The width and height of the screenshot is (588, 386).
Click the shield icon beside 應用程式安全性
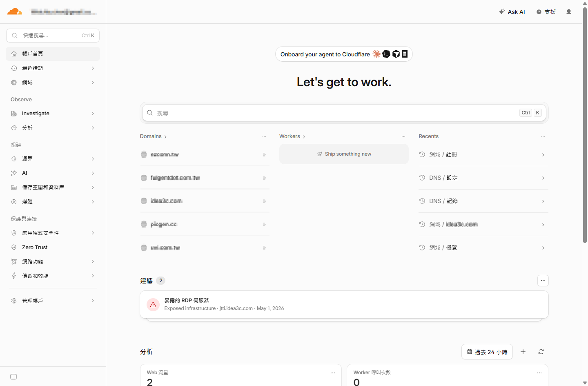coord(14,233)
